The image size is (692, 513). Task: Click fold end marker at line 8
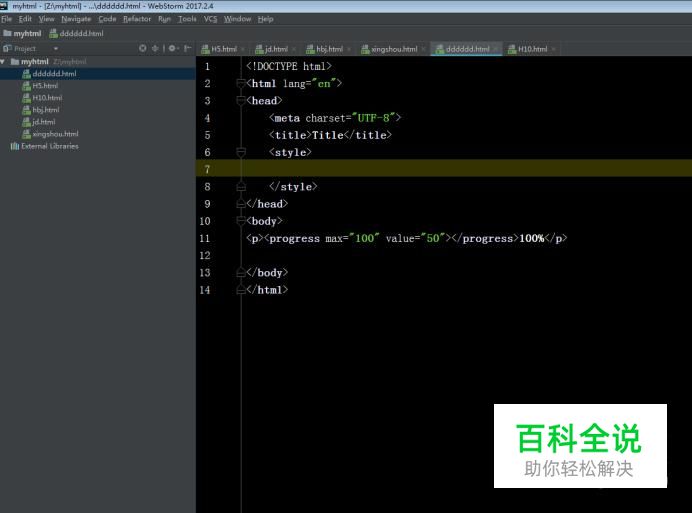click(x=241, y=187)
